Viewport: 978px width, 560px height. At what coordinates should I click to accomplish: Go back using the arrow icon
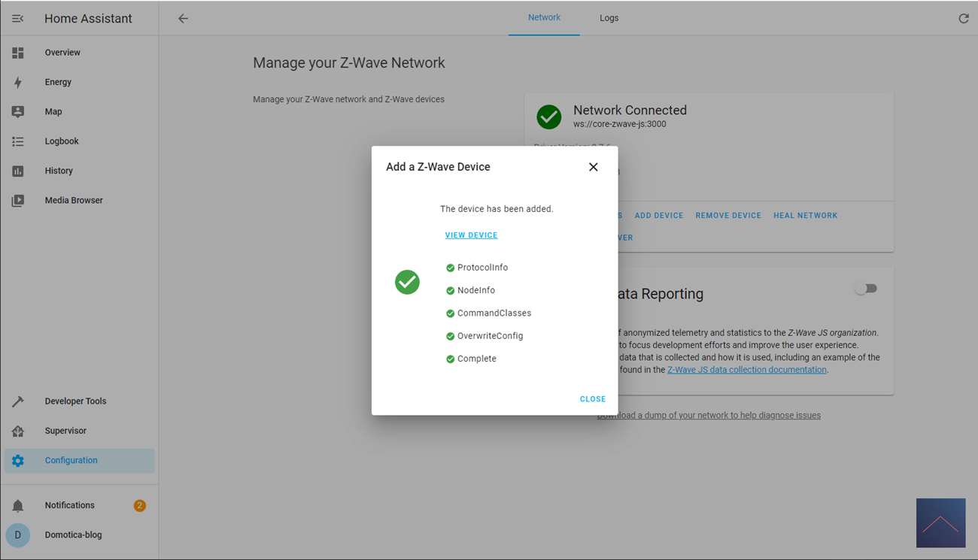(x=183, y=19)
